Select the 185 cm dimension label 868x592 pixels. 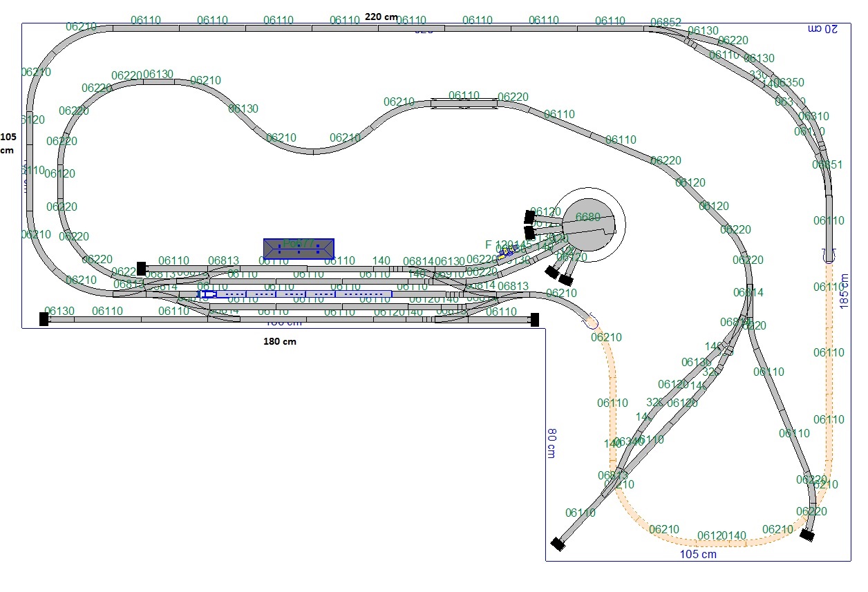click(844, 290)
